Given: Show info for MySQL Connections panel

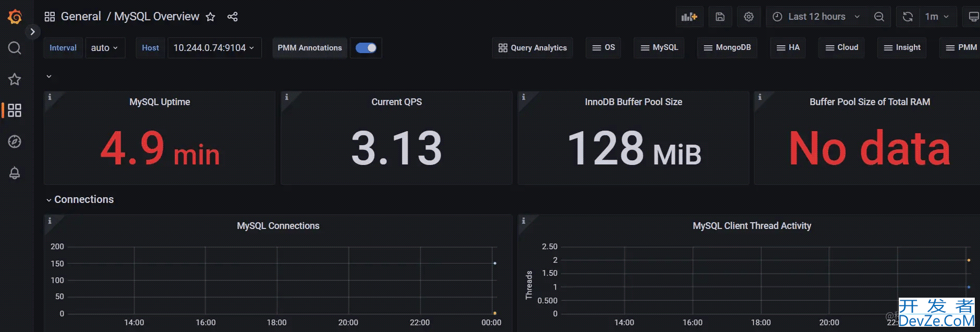Looking at the screenshot, I should click(x=50, y=221).
